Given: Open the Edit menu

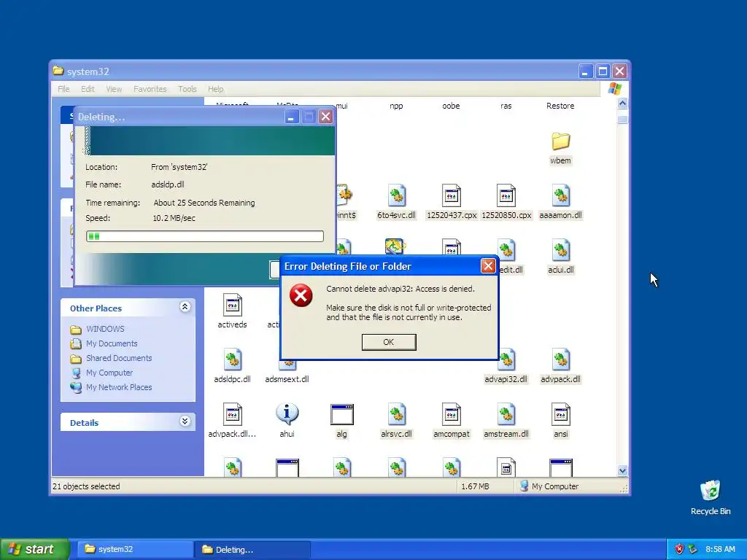Looking at the screenshot, I should 88,89.
